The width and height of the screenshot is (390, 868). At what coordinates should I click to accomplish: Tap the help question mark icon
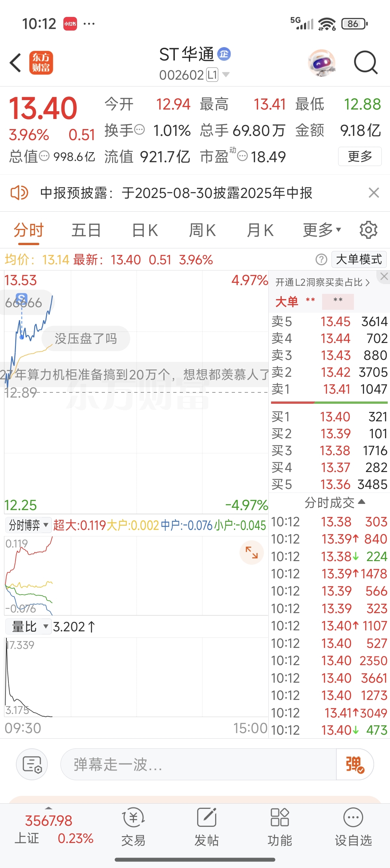click(321, 259)
